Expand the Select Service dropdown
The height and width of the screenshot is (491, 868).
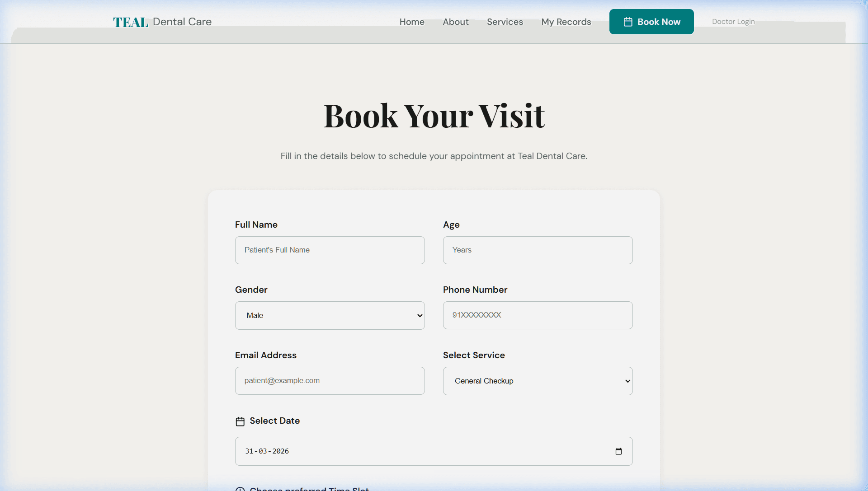pyautogui.click(x=538, y=381)
